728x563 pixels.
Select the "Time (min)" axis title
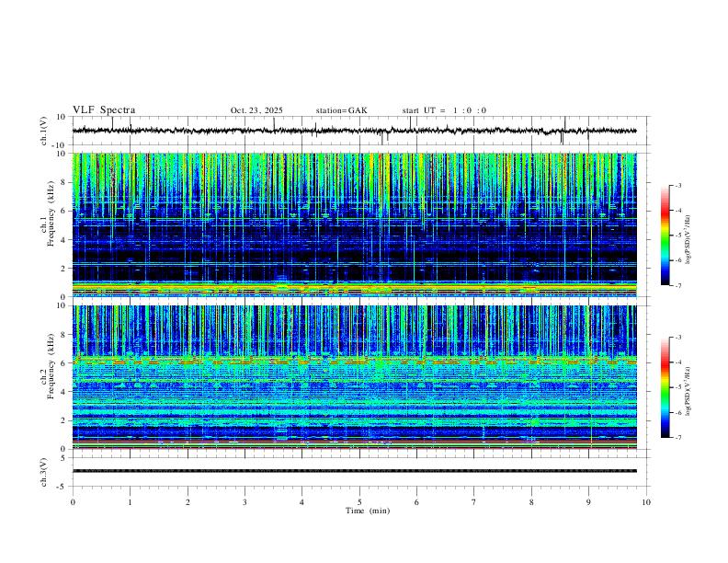368,511
